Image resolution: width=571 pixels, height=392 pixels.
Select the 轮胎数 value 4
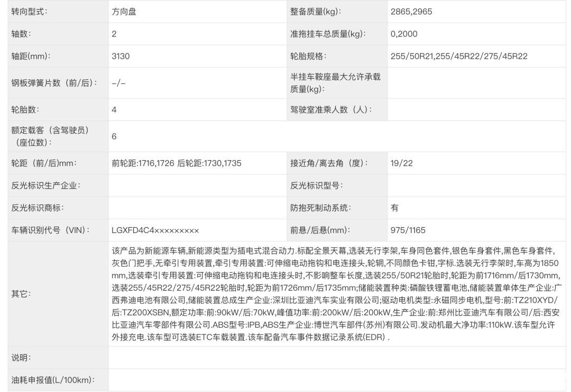tap(114, 109)
